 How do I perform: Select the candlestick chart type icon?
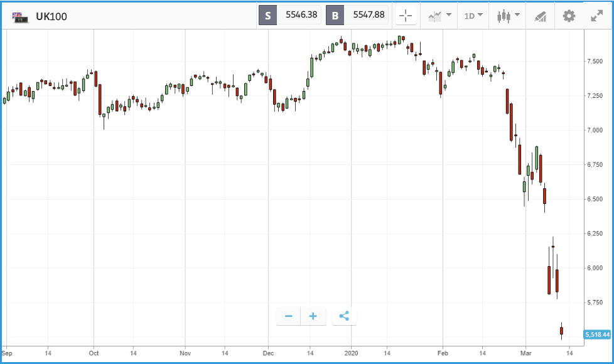pyautogui.click(x=504, y=16)
